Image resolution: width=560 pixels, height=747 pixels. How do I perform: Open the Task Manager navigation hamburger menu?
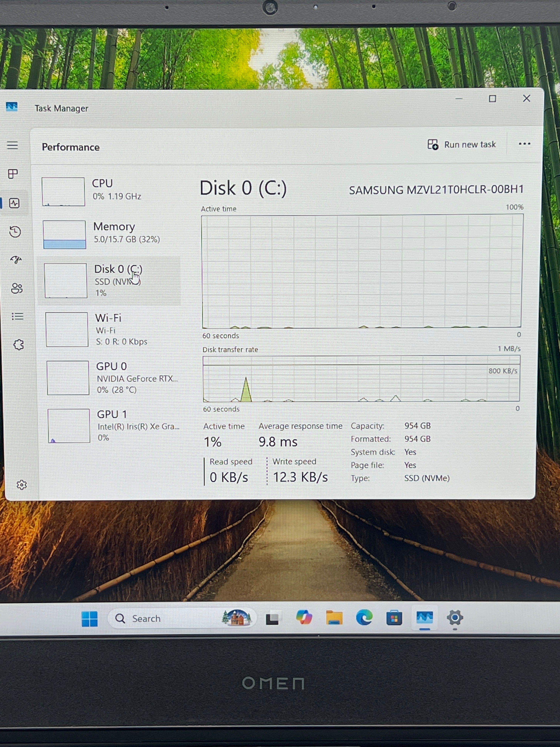tap(12, 146)
